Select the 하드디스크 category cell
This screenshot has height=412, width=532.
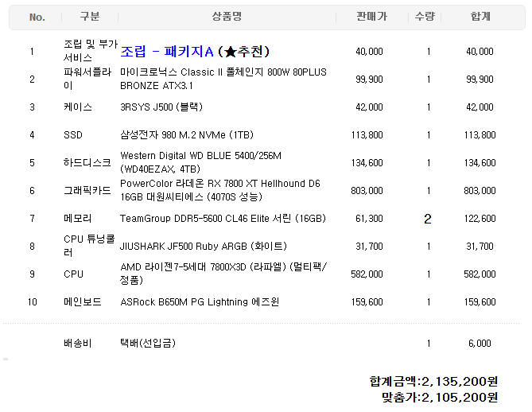click(x=87, y=162)
